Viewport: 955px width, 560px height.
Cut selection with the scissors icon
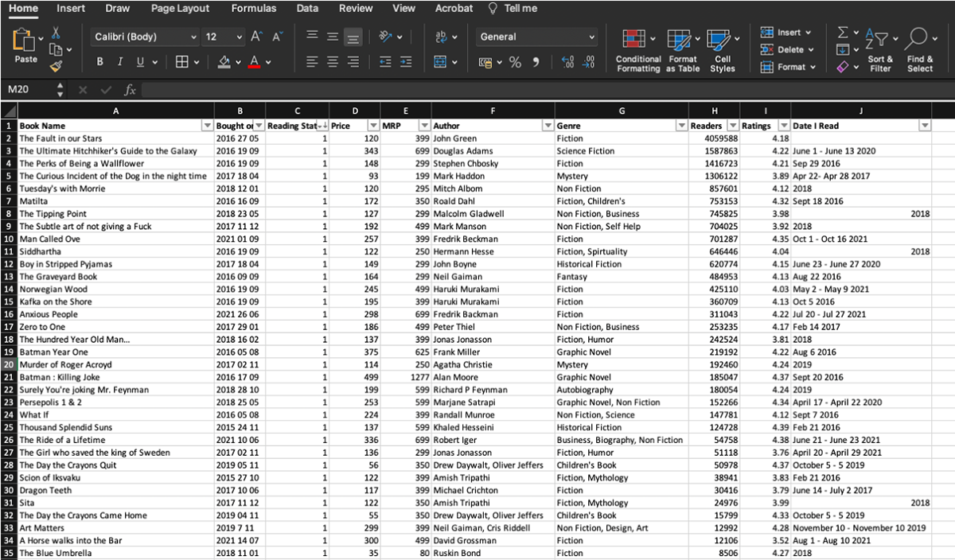click(x=57, y=33)
